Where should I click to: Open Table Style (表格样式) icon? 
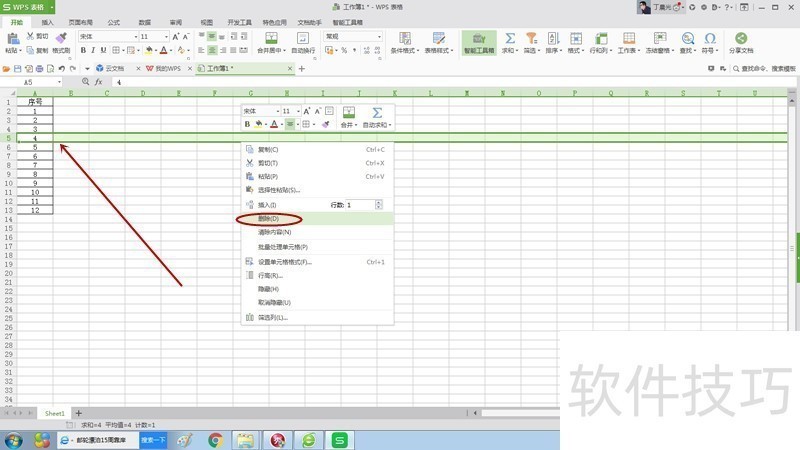(438, 38)
